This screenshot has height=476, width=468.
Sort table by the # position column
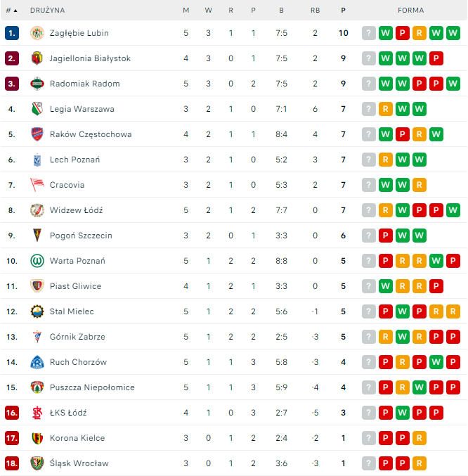coord(11,11)
